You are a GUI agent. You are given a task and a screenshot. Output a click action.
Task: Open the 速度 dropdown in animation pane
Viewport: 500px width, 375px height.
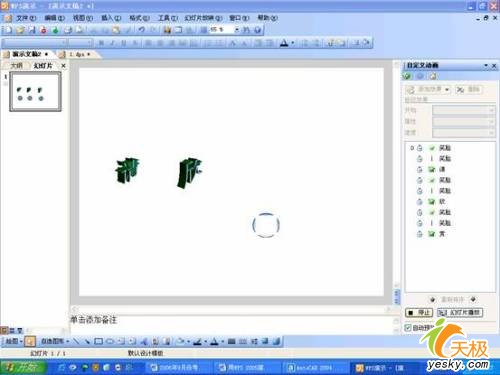[x=463, y=133]
